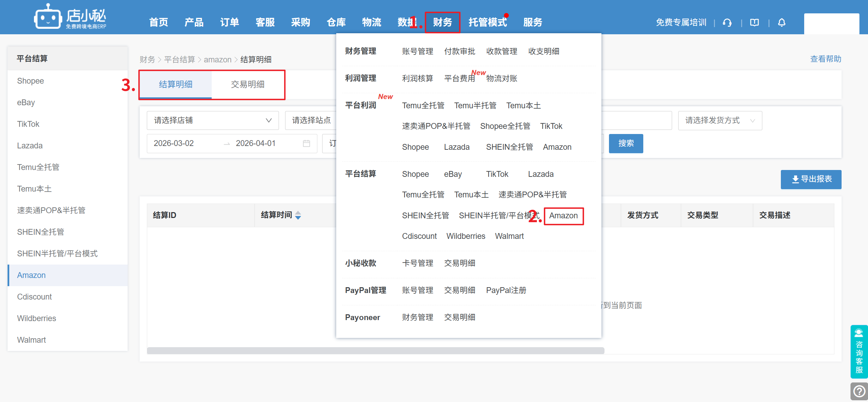Click the notification bell icon

pos(782,23)
